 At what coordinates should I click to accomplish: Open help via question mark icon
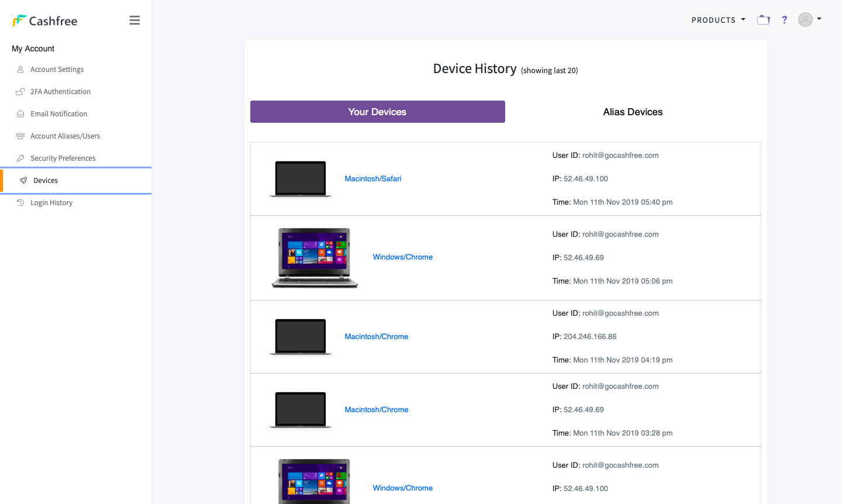pyautogui.click(x=785, y=20)
